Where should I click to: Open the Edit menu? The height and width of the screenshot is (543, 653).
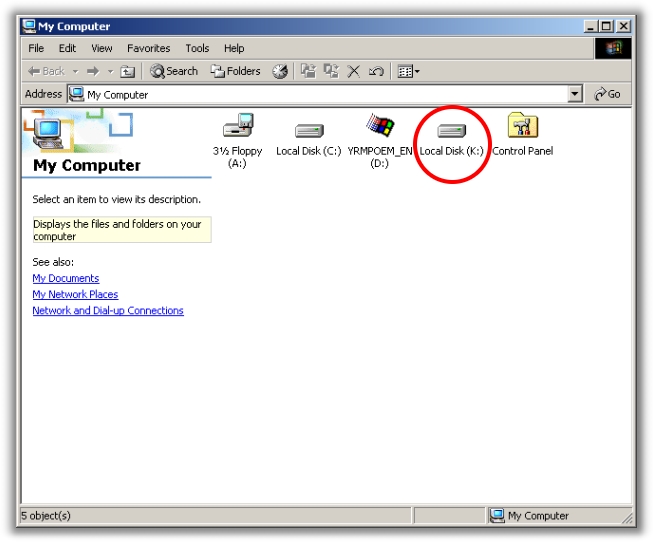point(67,48)
